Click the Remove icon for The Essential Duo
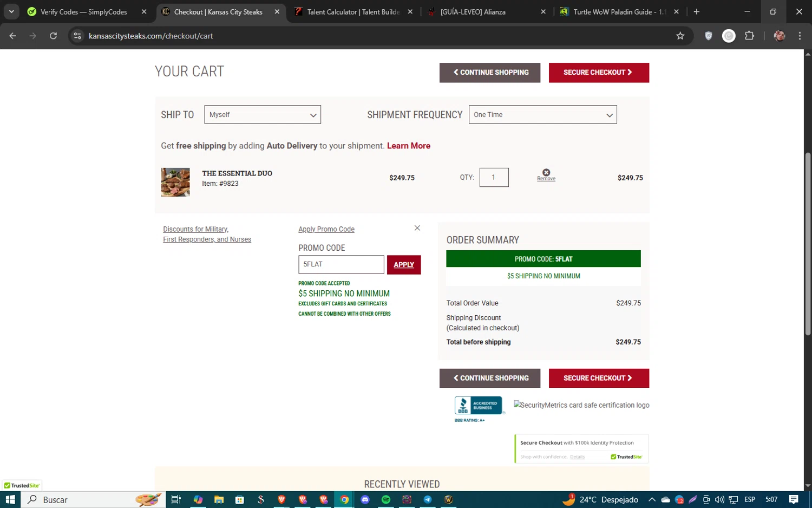 (546, 172)
